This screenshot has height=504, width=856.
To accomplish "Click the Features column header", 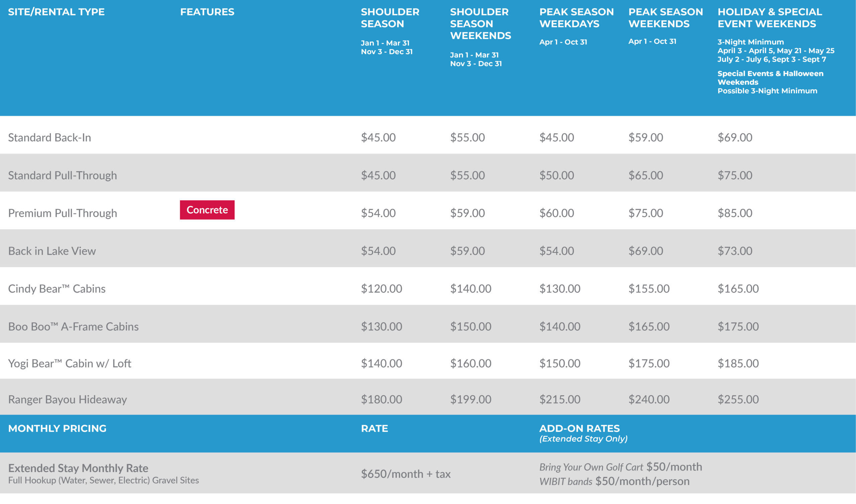I will 207,12.
